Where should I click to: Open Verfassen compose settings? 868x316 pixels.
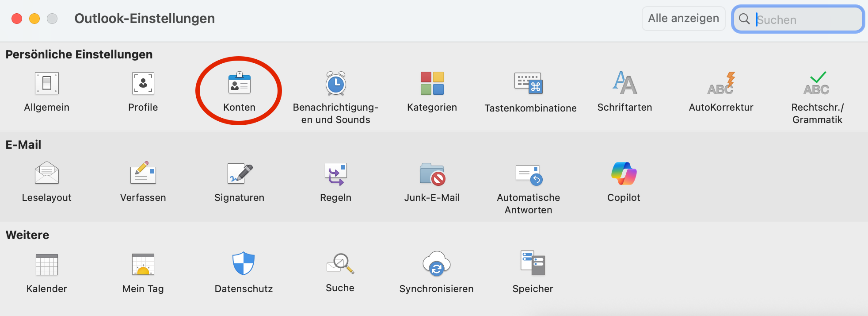tap(143, 173)
